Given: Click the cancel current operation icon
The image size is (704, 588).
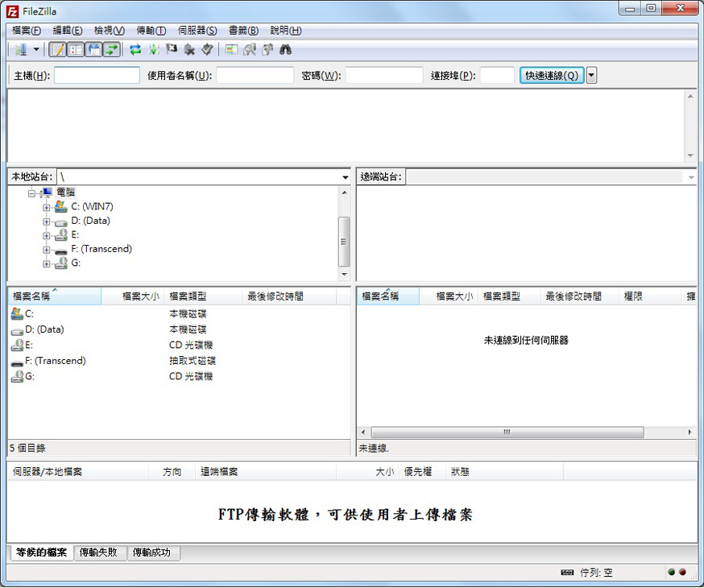Looking at the screenshot, I should coord(171,50).
